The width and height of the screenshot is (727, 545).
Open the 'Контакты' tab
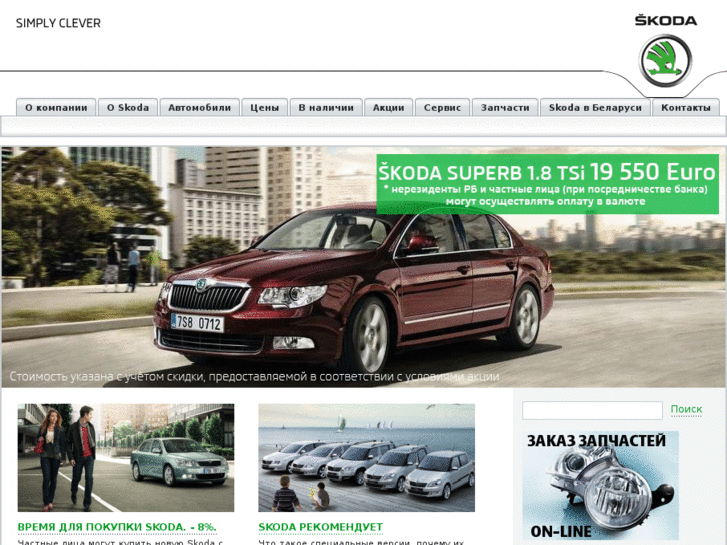pyautogui.click(x=686, y=107)
